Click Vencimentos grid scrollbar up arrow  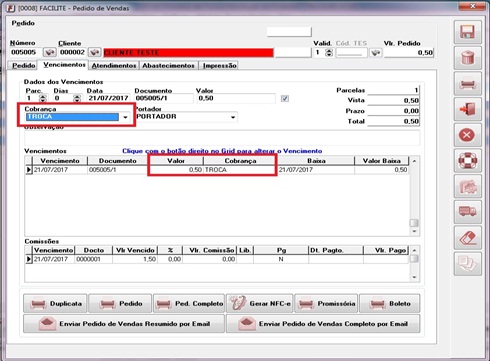point(414,161)
